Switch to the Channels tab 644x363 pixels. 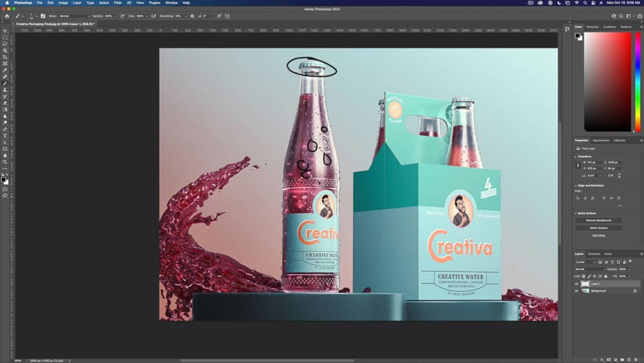point(594,254)
